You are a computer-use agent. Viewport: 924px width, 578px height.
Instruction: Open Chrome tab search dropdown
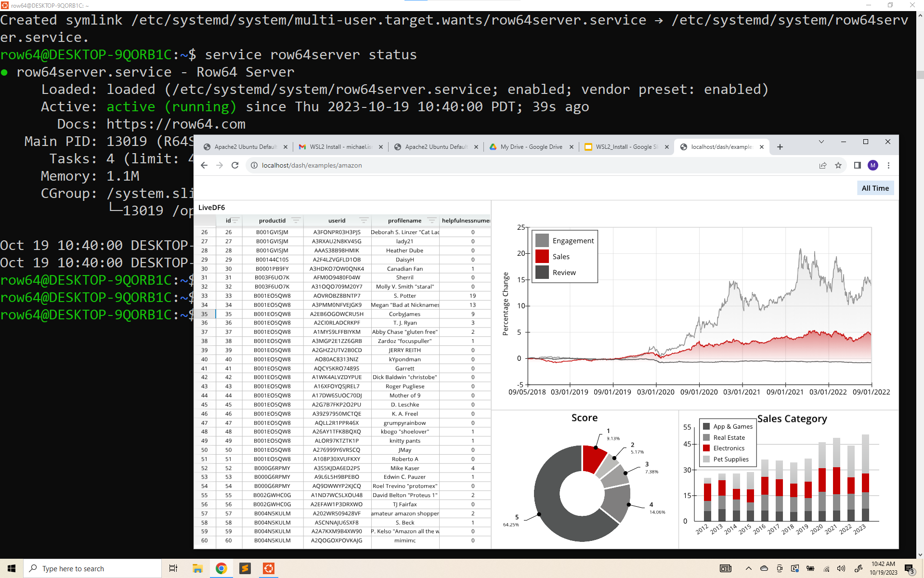(821, 142)
